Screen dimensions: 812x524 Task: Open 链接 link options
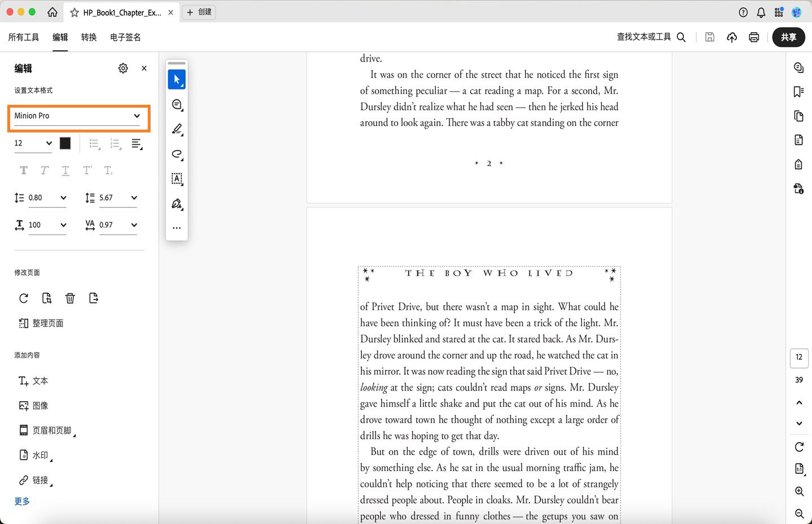coord(35,480)
